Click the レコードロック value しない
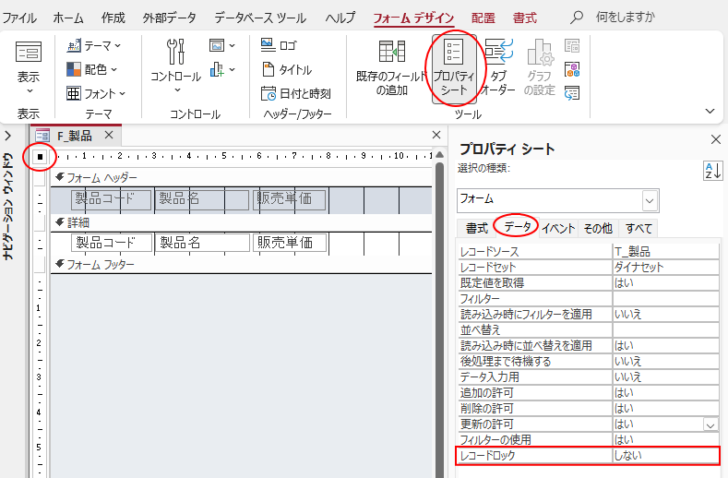This screenshot has width=728, height=478. [x=666, y=456]
